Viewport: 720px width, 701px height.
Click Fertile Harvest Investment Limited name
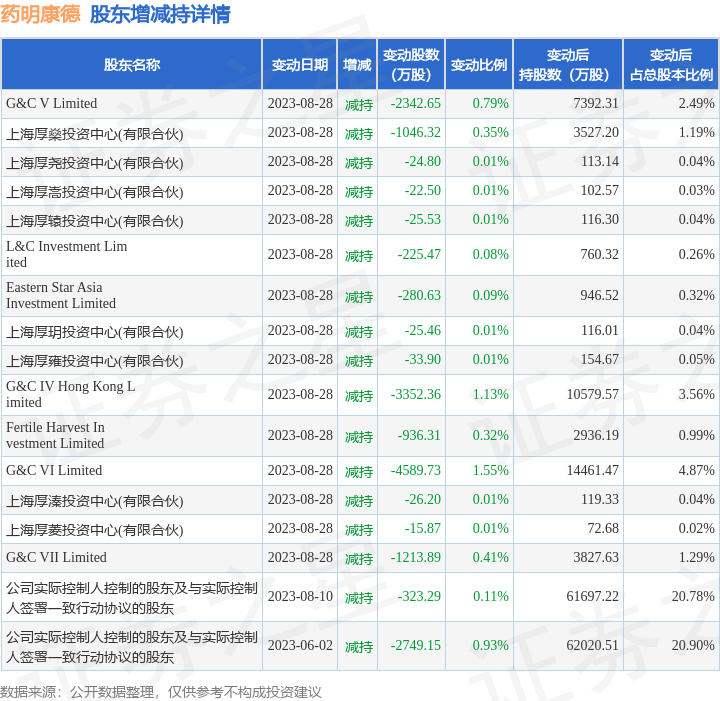click(55, 435)
